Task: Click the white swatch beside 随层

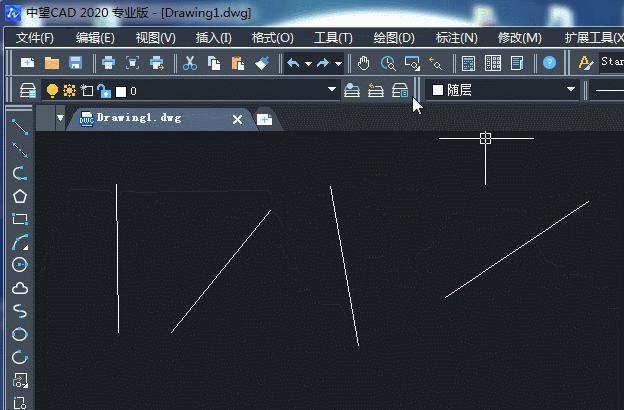Action: point(438,90)
